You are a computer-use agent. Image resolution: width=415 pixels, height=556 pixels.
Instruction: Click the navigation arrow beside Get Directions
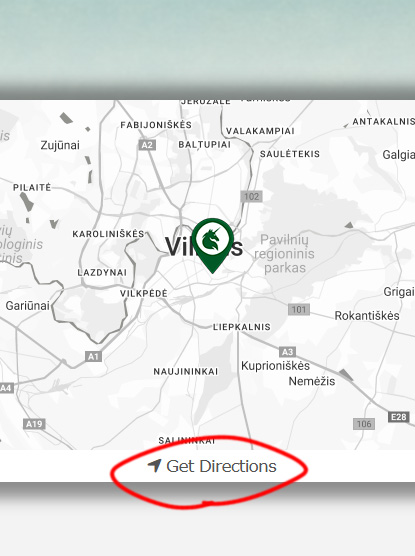pos(155,466)
